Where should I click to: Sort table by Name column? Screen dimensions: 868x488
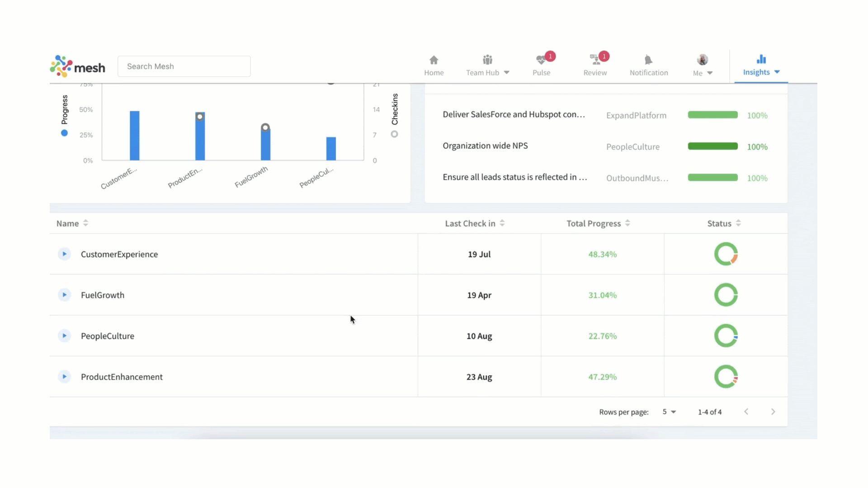pos(85,223)
